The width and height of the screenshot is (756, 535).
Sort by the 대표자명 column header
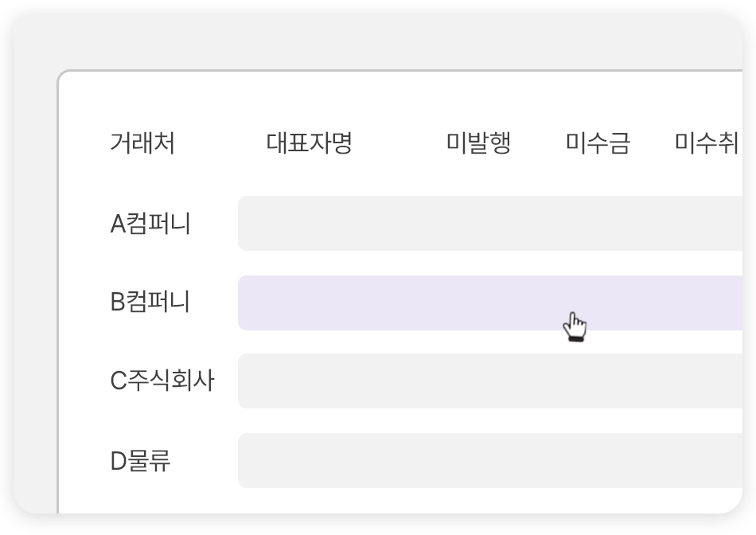coord(309,144)
